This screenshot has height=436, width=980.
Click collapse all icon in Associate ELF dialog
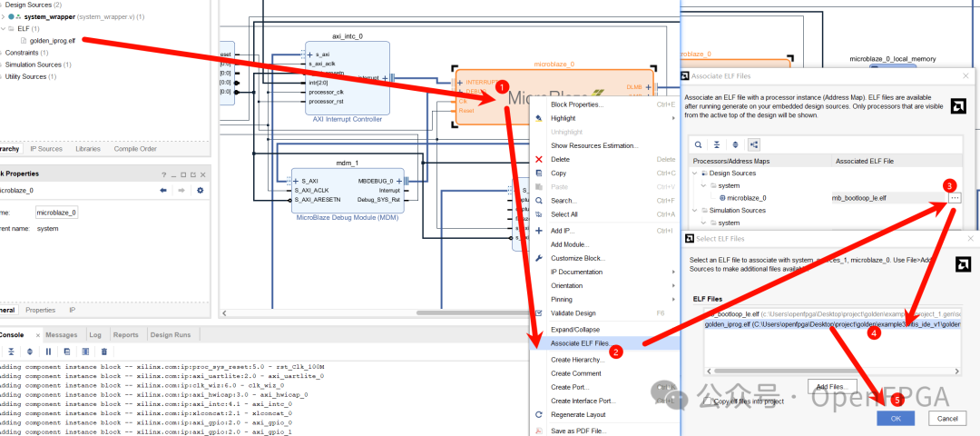pyautogui.click(x=717, y=144)
